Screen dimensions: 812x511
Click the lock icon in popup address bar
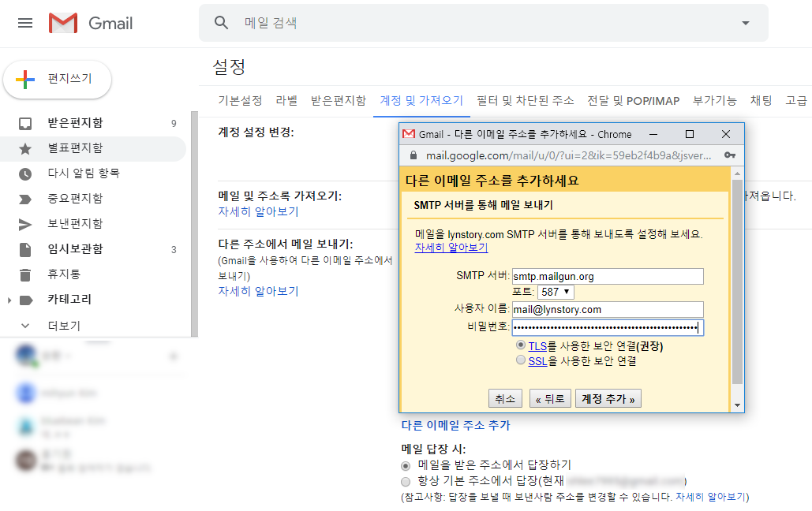(413, 155)
